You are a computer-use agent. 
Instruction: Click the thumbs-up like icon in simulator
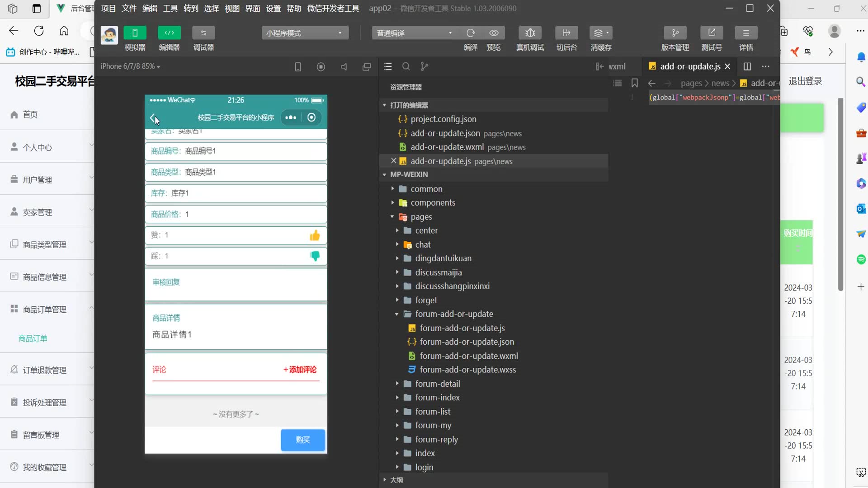coord(315,235)
